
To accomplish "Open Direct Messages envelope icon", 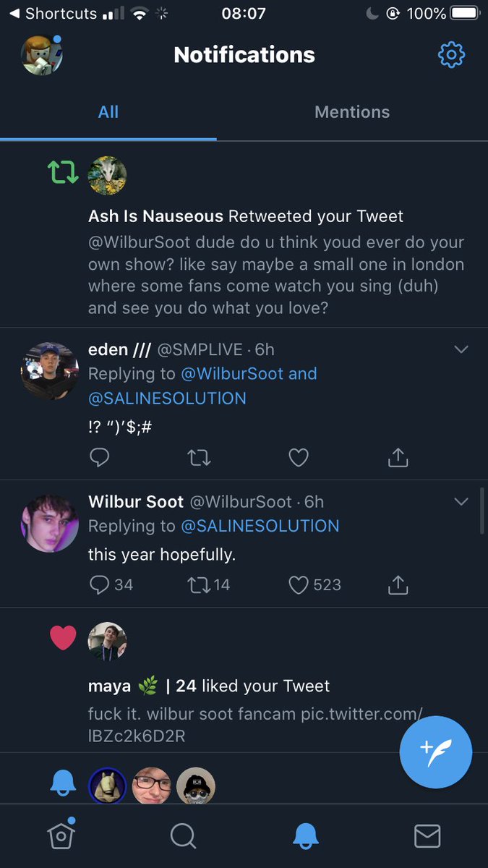I will pos(427,836).
